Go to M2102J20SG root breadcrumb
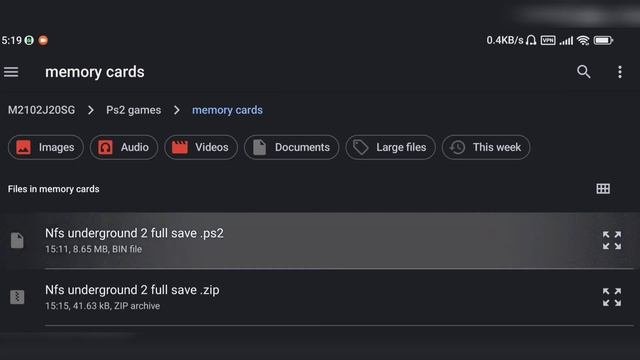This screenshot has width=640, height=360. [x=42, y=110]
